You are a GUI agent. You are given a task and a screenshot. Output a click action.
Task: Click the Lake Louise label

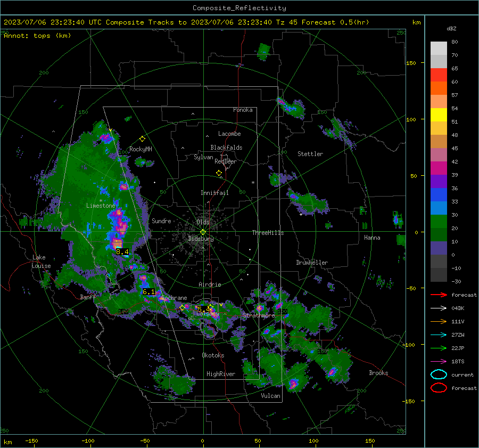[x=41, y=262]
